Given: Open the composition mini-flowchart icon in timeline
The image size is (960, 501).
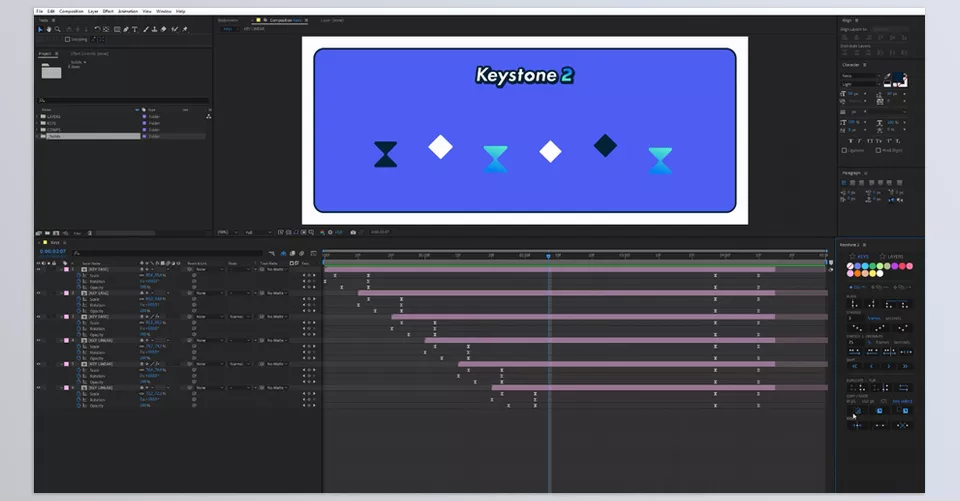Looking at the screenshot, I should tap(272, 253).
